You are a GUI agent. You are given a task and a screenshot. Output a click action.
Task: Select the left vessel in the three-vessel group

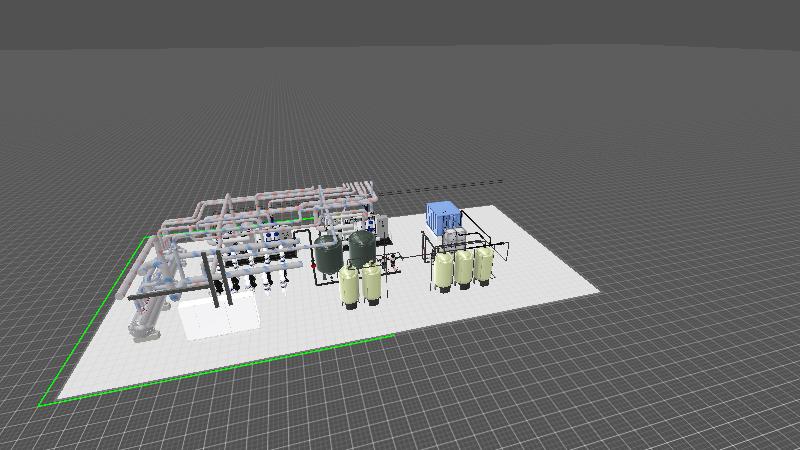click(443, 270)
